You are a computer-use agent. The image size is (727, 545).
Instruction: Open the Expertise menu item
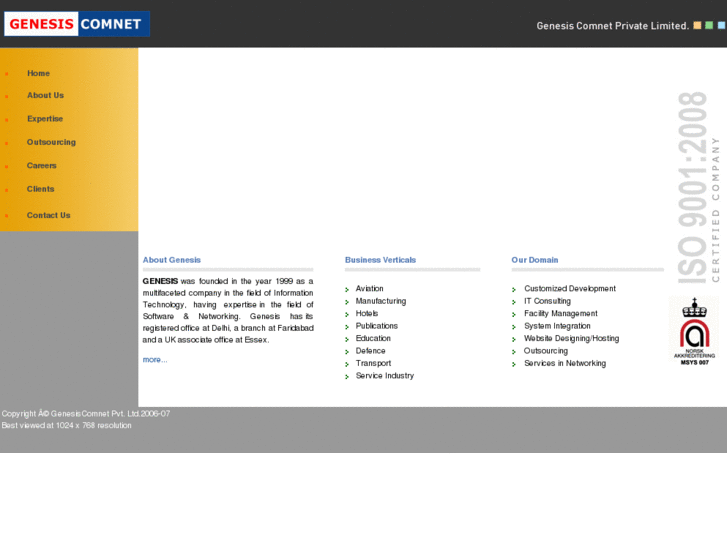pyautogui.click(x=45, y=119)
